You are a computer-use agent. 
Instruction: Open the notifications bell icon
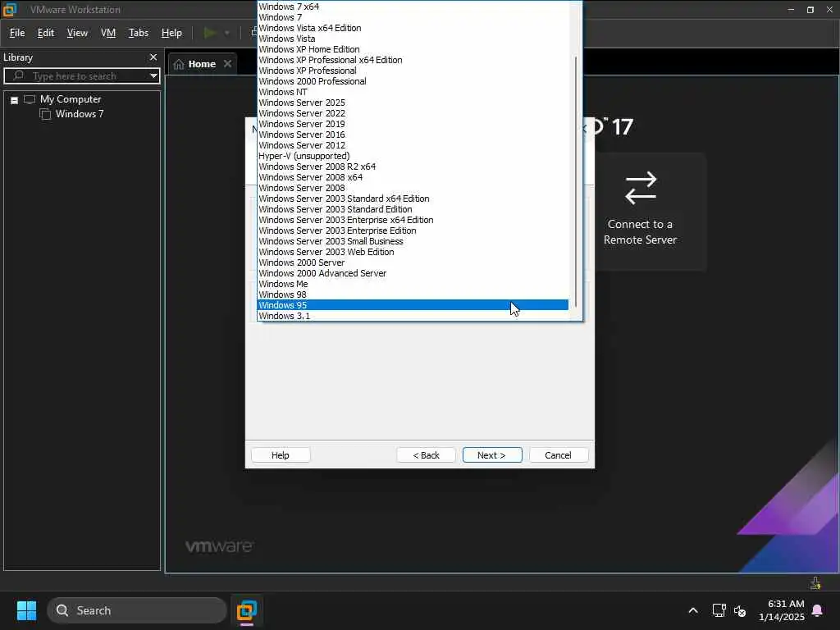click(x=818, y=610)
